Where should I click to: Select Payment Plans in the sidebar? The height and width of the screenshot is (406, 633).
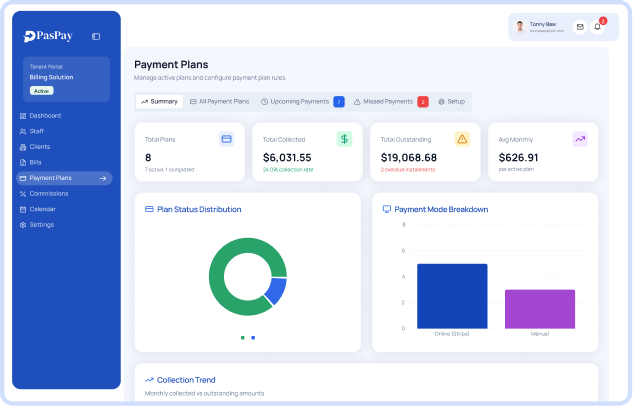coord(64,178)
